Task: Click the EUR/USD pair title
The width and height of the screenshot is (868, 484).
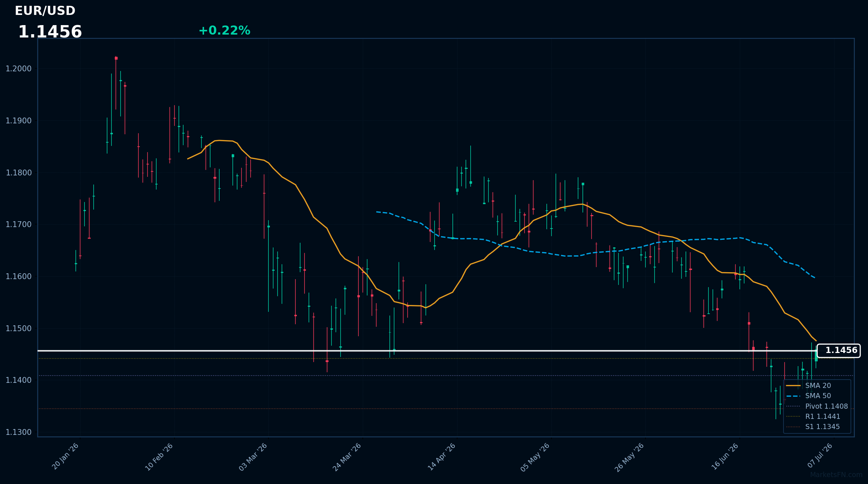Action: [x=45, y=11]
